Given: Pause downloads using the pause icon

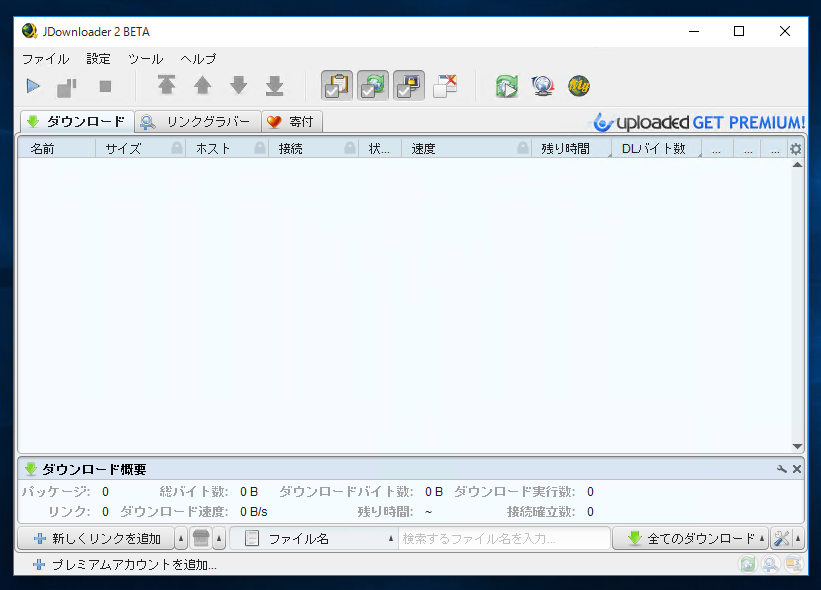Looking at the screenshot, I should point(66,87).
